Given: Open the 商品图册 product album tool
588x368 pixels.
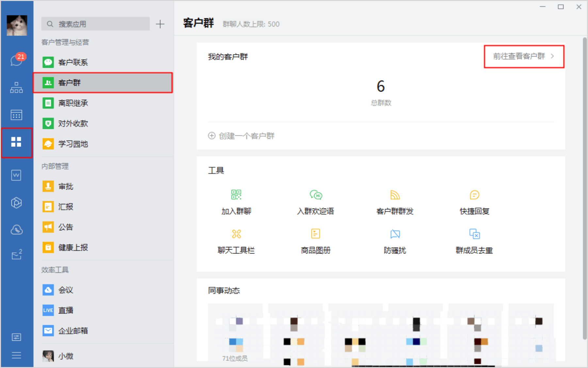Looking at the screenshot, I should (x=316, y=241).
